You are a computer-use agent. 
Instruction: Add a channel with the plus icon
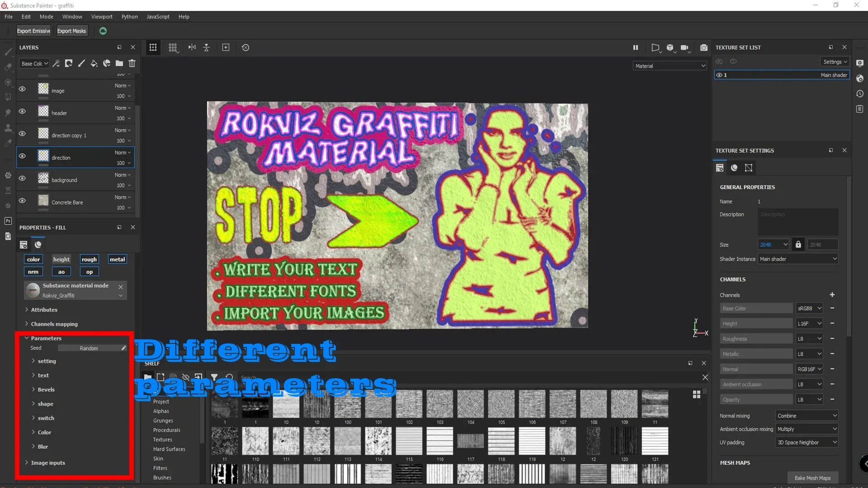[832, 295]
